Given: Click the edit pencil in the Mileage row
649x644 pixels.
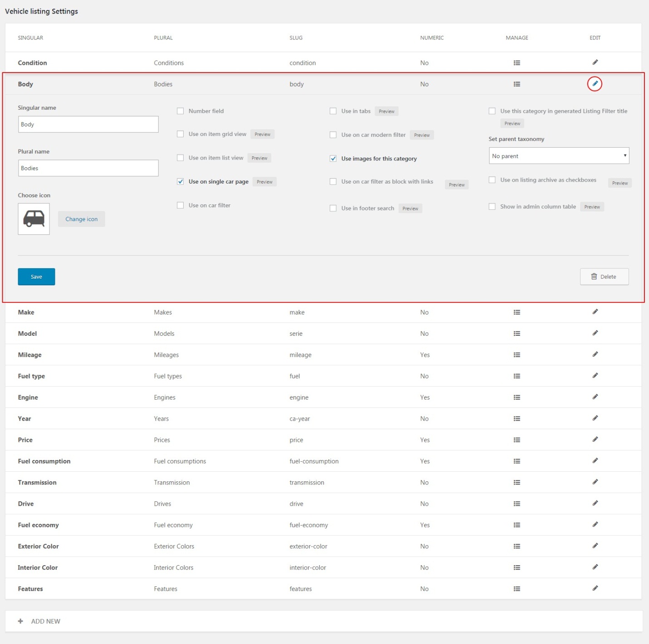Looking at the screenshot, I should click(595, 354).
